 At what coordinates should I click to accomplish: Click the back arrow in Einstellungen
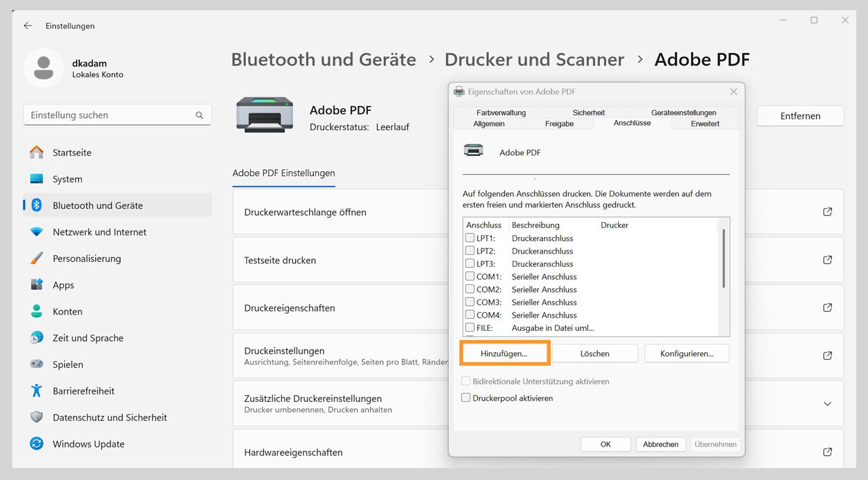[26, 26]
